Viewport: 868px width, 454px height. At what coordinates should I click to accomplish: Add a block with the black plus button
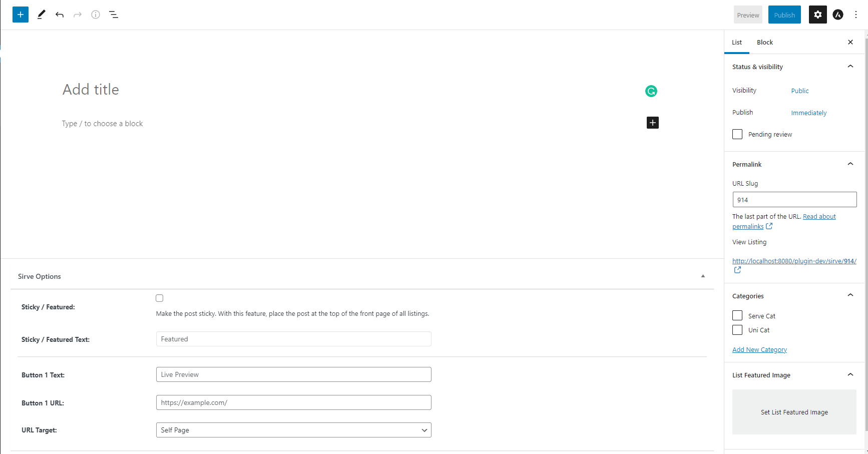[653, 123]
